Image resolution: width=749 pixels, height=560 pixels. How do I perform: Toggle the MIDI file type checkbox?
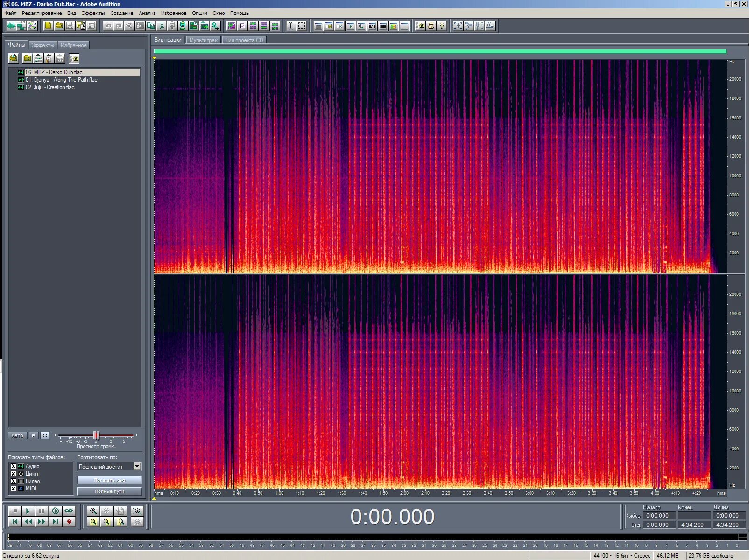pyautogui.click(x=13, y=489)
